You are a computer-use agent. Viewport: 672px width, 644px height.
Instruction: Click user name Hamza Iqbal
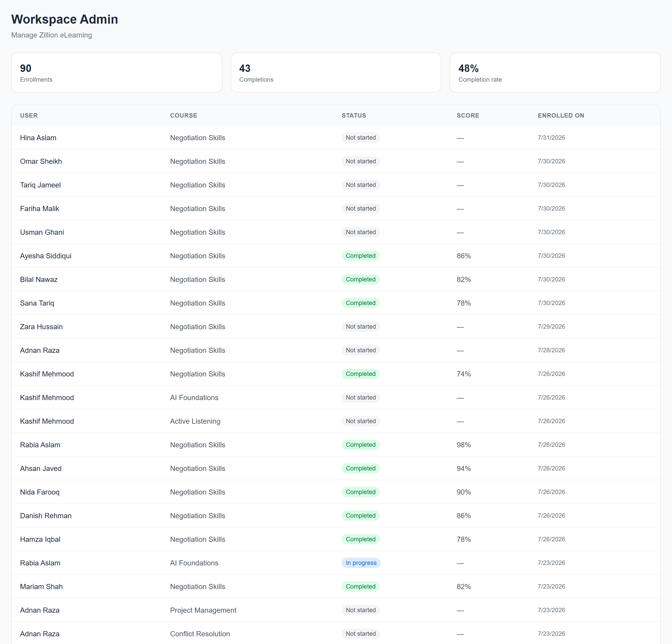point(40,539)
